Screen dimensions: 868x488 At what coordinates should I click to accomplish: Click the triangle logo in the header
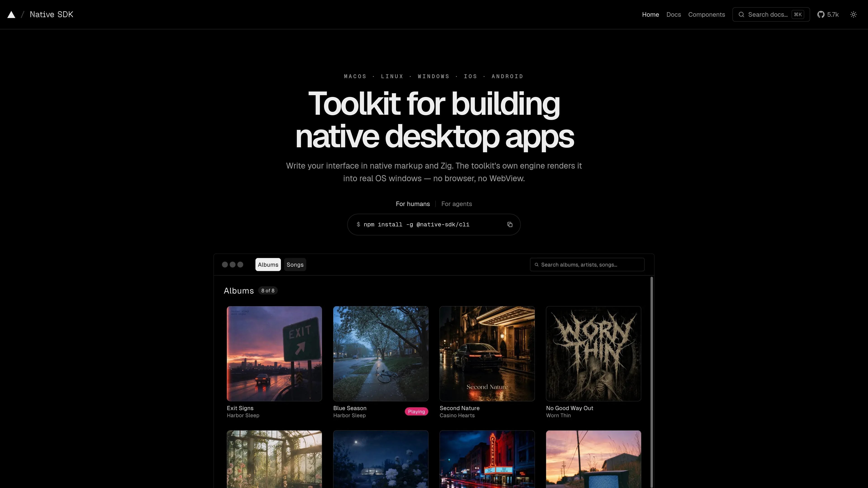tap(11, 14)
